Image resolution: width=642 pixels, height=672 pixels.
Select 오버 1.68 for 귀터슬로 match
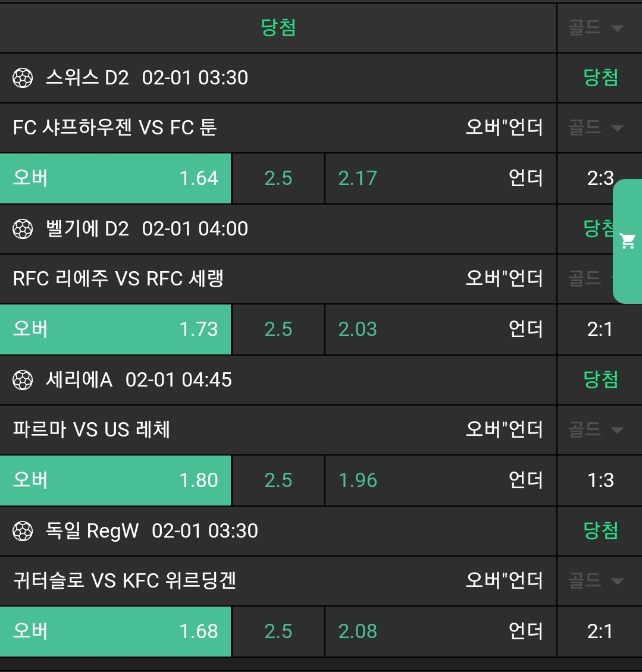click(115, 632)
